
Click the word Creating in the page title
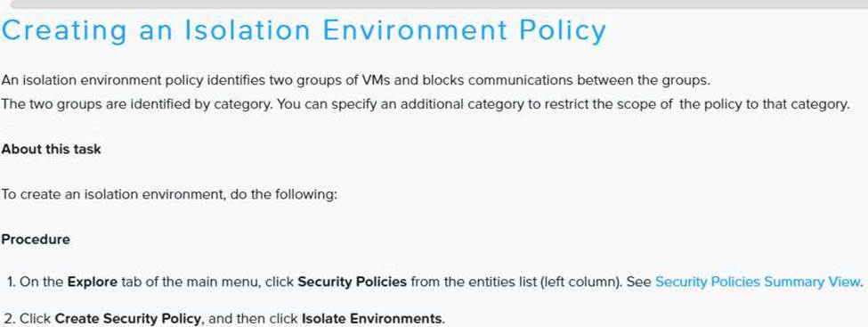64,31
